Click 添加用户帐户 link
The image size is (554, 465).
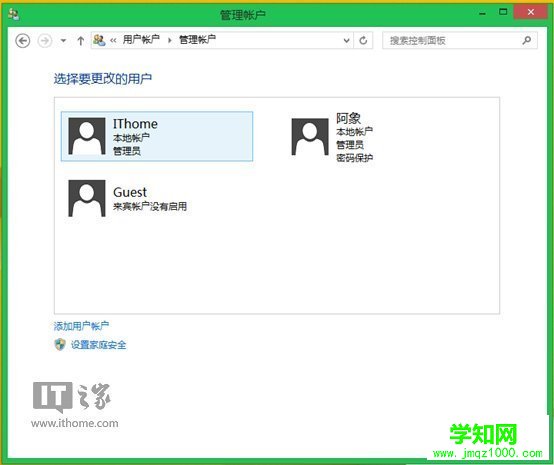click(x=81, y=326)
